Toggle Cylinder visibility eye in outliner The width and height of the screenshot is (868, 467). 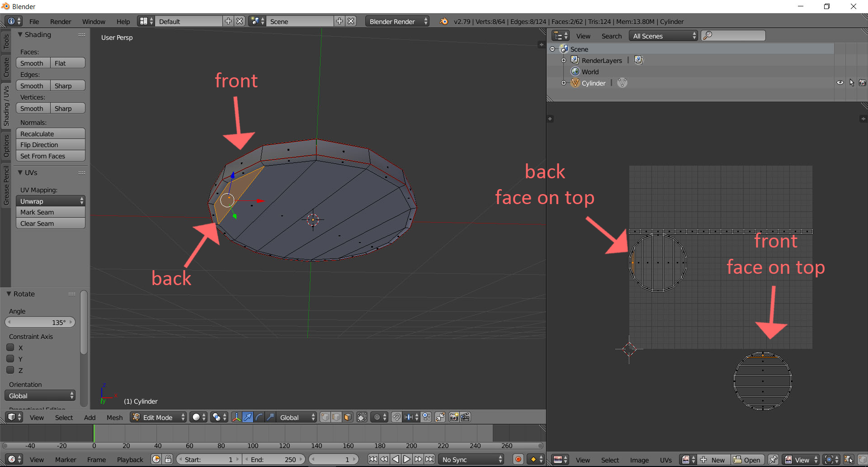tap(840, 83)
